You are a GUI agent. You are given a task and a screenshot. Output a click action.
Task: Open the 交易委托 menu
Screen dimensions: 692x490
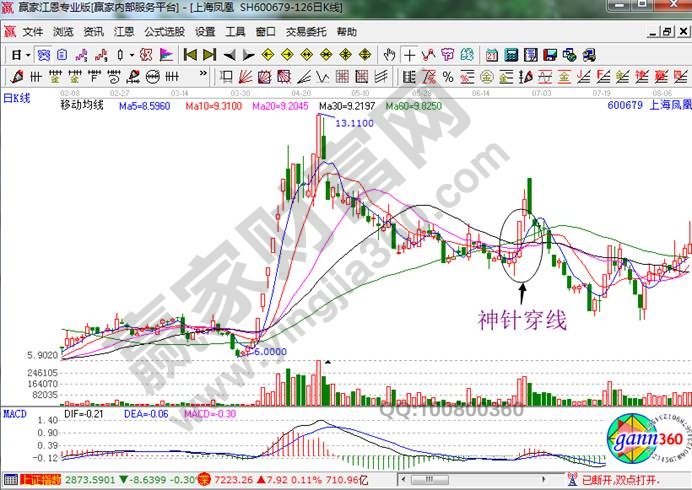(306, 31)
